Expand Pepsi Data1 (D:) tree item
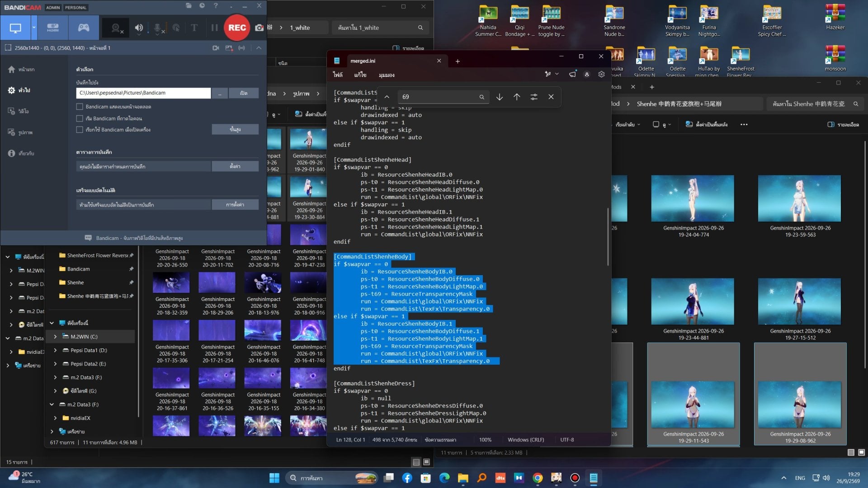868x488 pixels. tap(55, 350)
